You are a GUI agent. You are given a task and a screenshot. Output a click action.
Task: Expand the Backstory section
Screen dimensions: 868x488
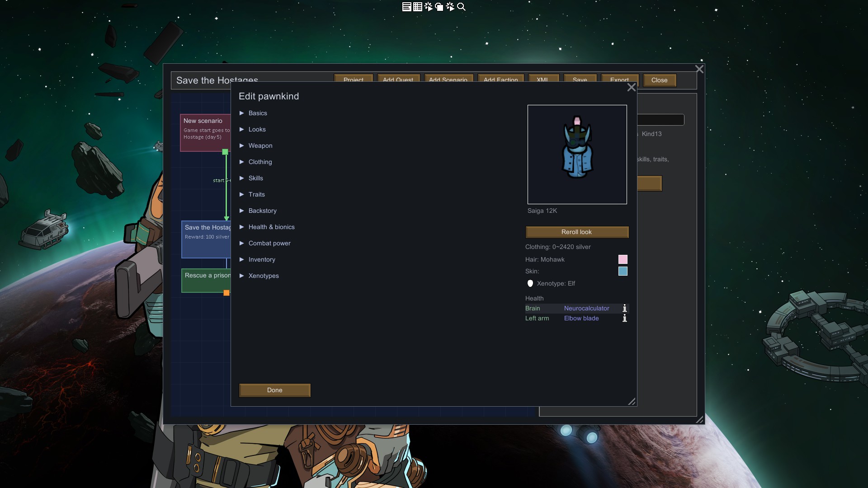(x=258, y=211)
